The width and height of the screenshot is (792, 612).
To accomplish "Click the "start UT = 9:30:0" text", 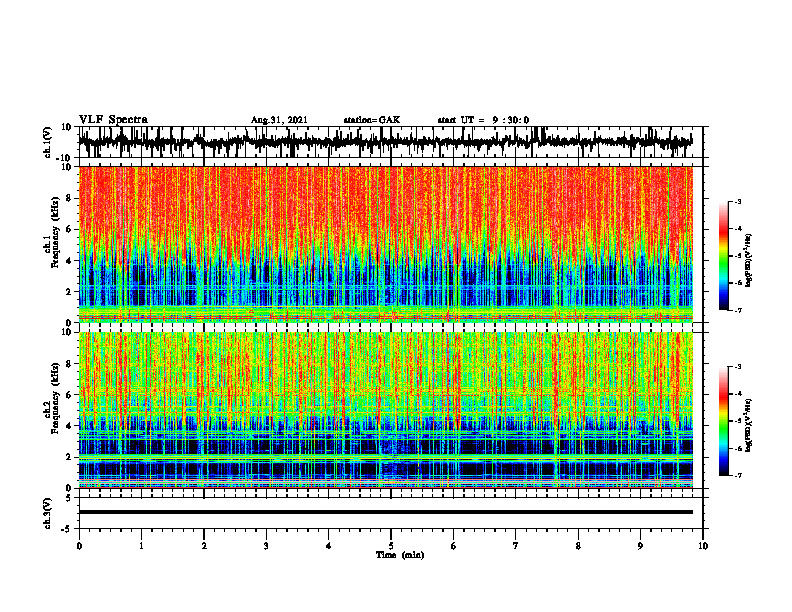I will pyautogui.click(x=483, y=120).
